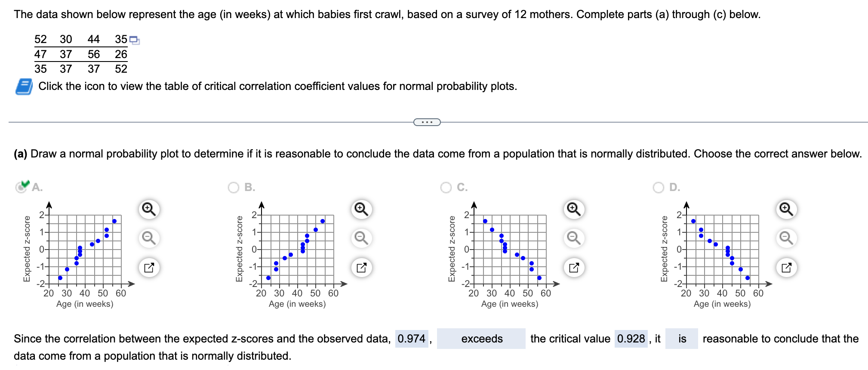Click the external-link icon beside plot A
Viewport: 868px width, 370px height.
(148, 267)
